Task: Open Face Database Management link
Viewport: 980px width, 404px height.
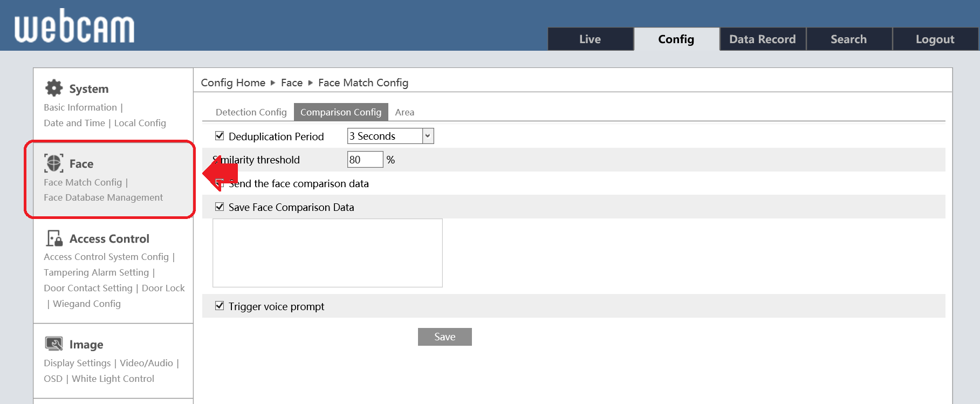Action: [x=103, y=197]
